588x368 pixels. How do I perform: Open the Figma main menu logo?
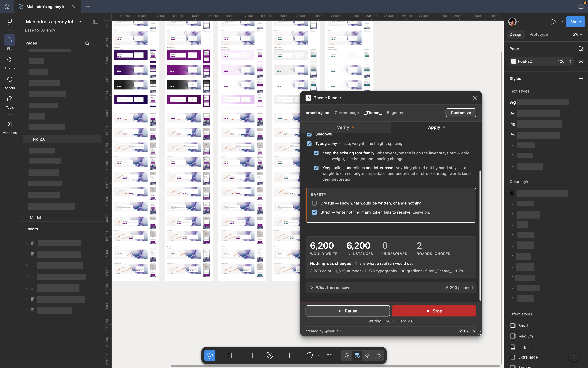pos(10,22)
